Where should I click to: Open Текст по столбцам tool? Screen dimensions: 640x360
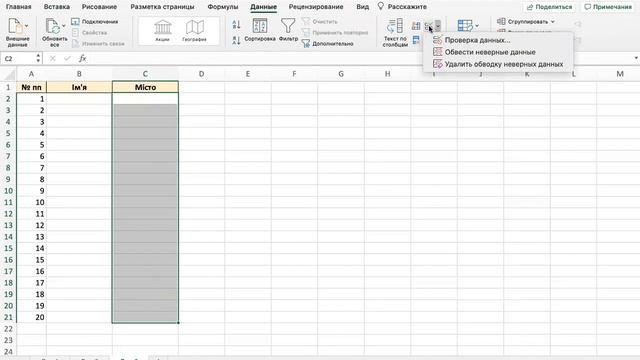(x=395, y=33)
